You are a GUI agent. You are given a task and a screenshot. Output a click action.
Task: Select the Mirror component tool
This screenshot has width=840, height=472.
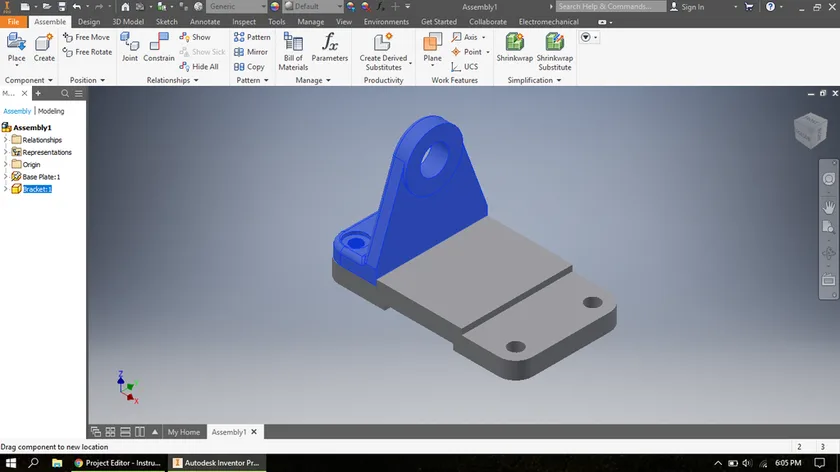coord(251,52)
